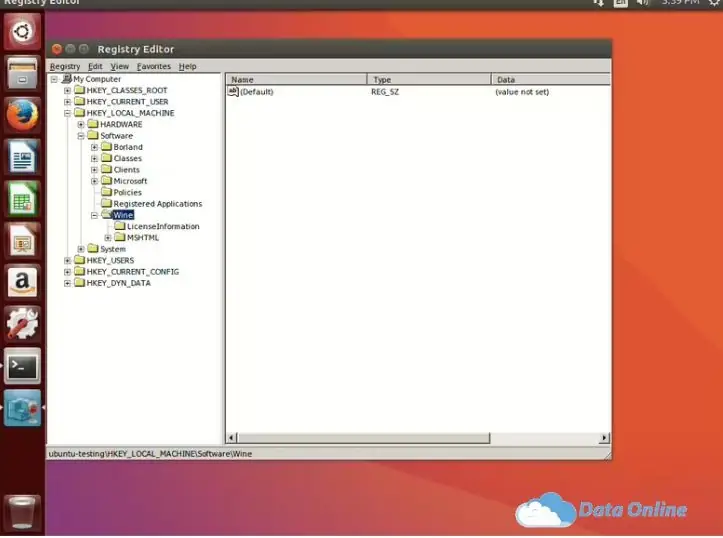Select the HKEY_USERS key label

pyautogui.click(x=110, y=260)
